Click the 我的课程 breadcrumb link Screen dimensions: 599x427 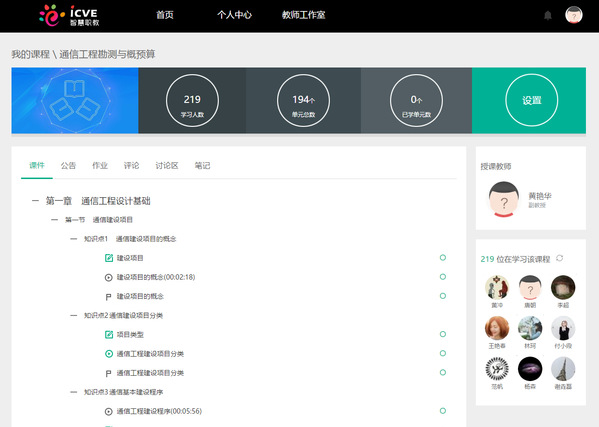click(x=31, y=54)
